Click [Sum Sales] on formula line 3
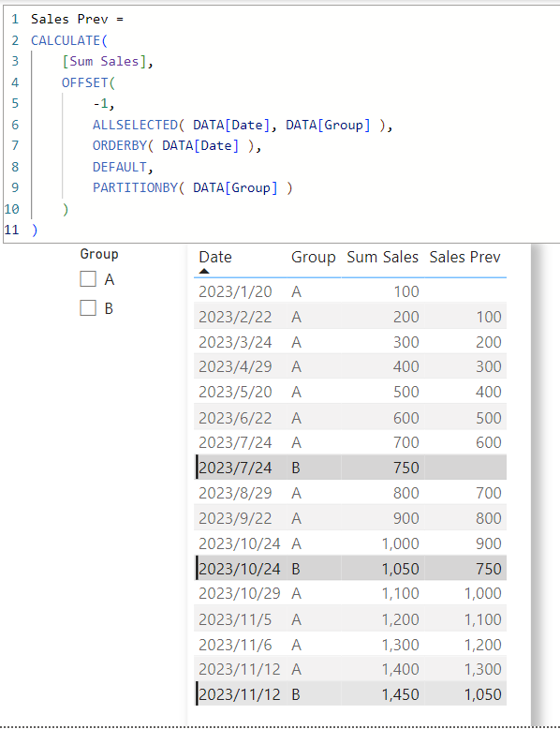 (104, 61)
